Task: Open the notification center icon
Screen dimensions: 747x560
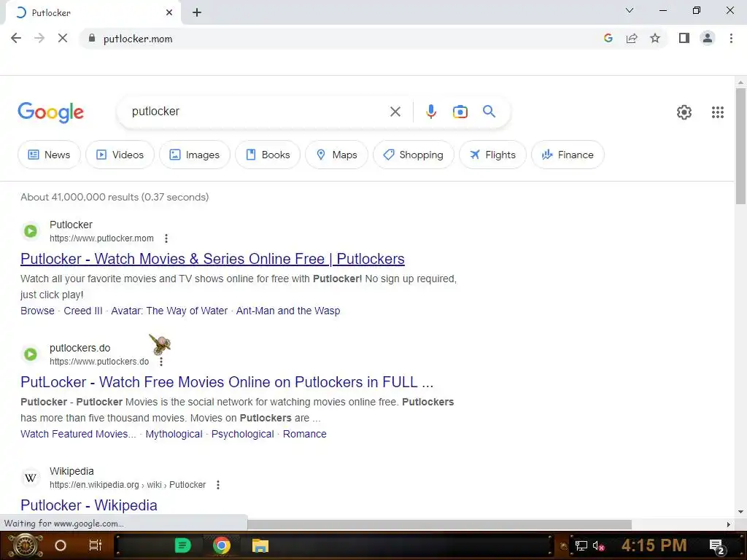Action: coord(716,547)
